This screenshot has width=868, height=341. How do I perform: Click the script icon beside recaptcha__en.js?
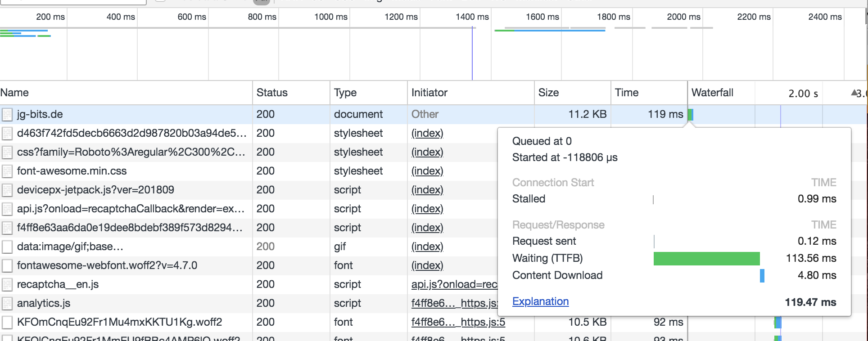[x=7, y=285]
